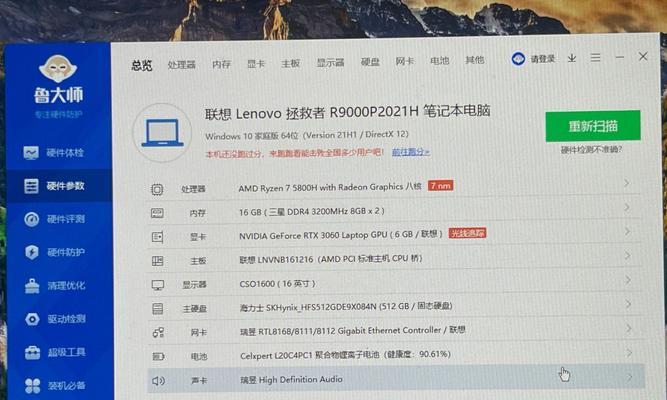Click the 硬件检测不准确? link
This screenshot has height=400, width=667.
click(x=591, y=150)
